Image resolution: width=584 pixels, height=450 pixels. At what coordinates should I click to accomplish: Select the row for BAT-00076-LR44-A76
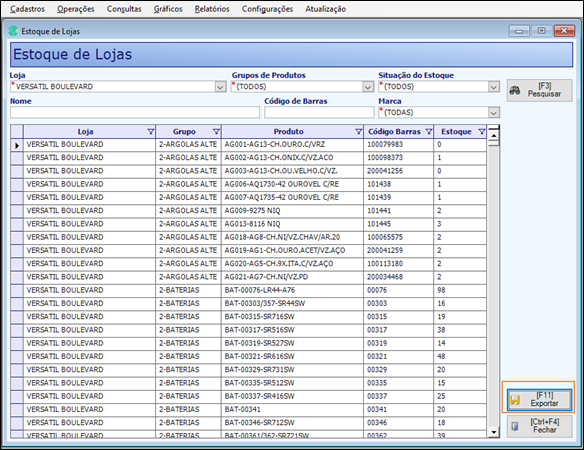tap(249, 290)
